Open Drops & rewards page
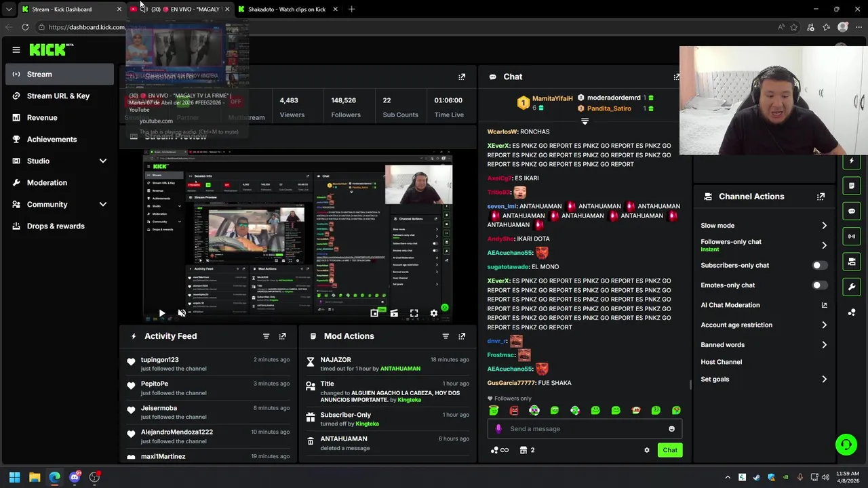 point(60,226)
